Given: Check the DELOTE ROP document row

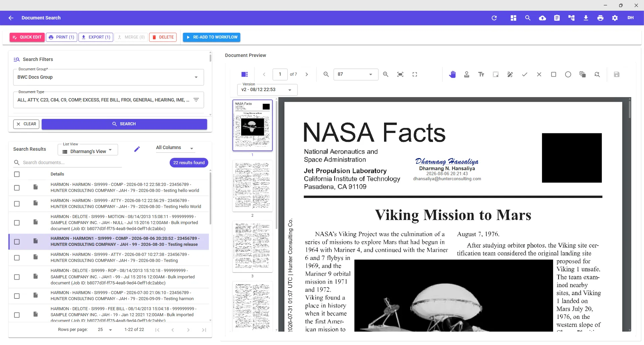Looking at the screenshot, I should tap(17, 277).
